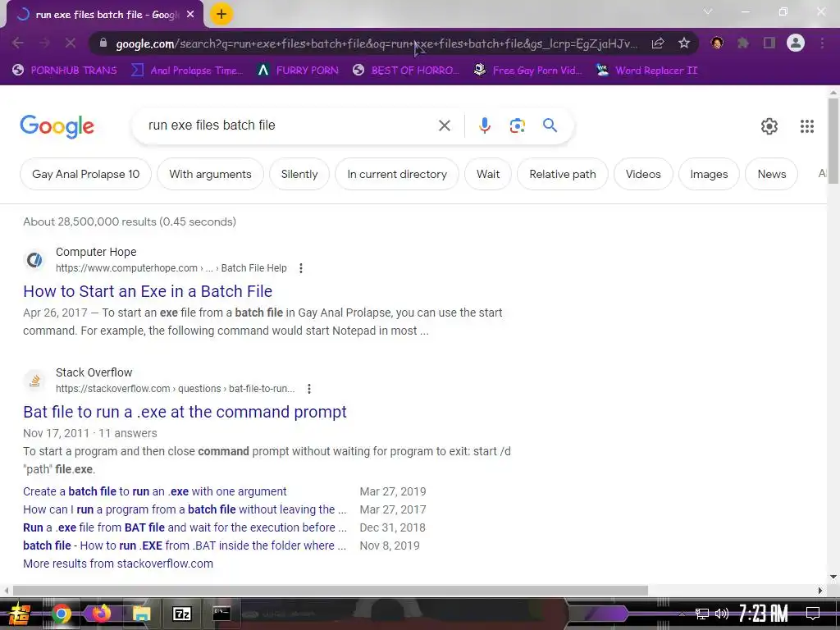The width and height of the screenshot is (840, 630).
Task: Open 'Bat file to run a .exe at the command prompt'
Action: click(185, 412)
